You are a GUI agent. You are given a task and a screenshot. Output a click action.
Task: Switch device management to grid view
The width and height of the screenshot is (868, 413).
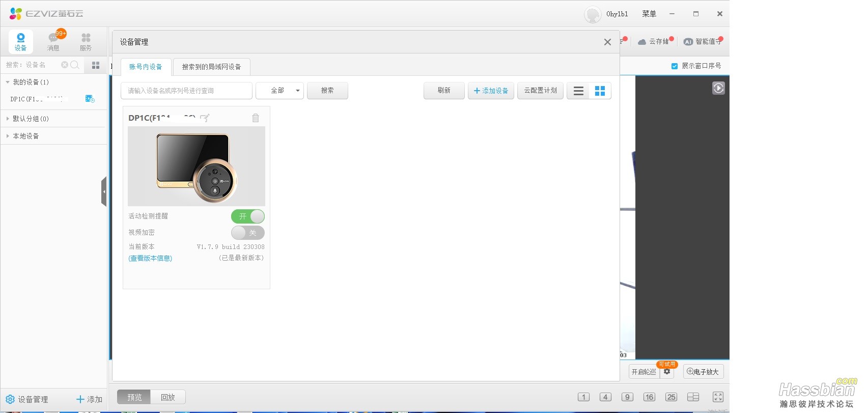coord(600,91)
